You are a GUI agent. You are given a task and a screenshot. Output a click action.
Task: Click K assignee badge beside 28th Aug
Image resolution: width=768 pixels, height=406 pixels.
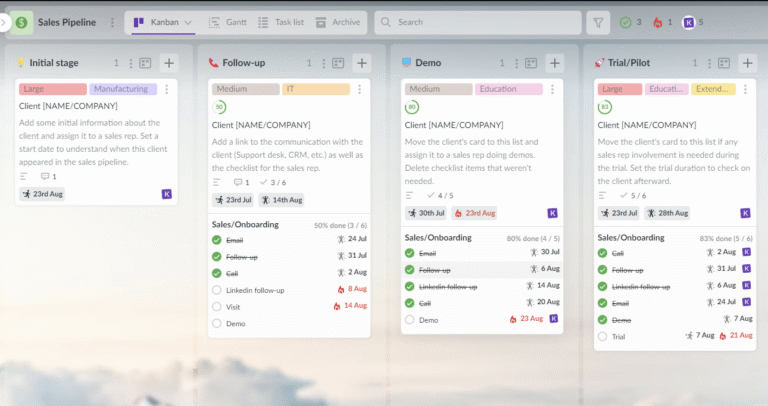pos(745,213)
